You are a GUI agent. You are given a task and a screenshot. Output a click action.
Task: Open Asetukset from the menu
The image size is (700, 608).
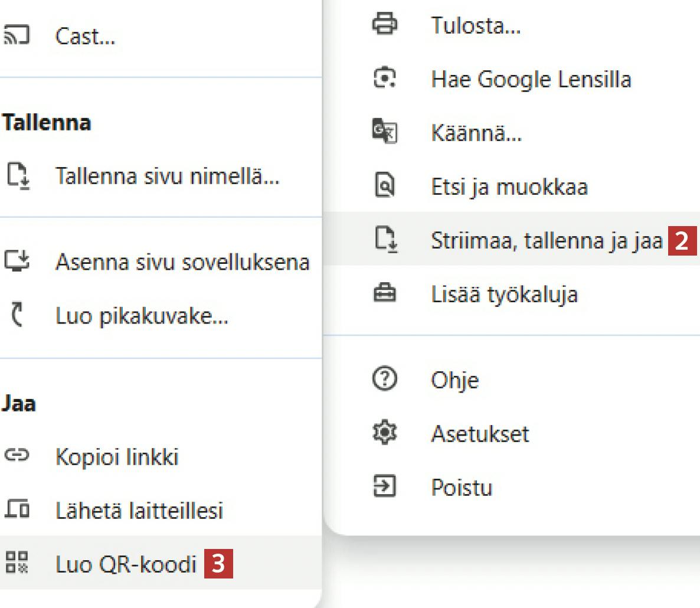pyautogui.click(x=480, y=434)
